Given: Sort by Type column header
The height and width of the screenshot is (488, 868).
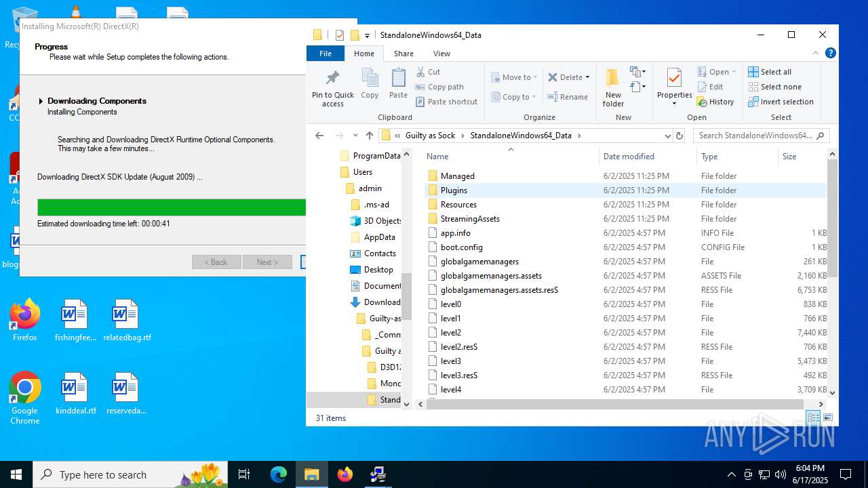Looking at the screenshot, I should point(737,157).
